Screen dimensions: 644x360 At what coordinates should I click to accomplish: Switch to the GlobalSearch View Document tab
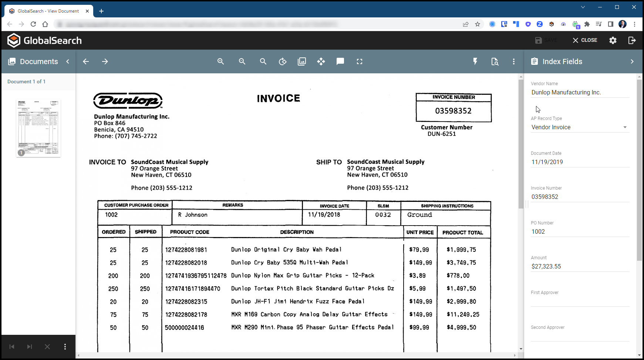pos(48,11)
